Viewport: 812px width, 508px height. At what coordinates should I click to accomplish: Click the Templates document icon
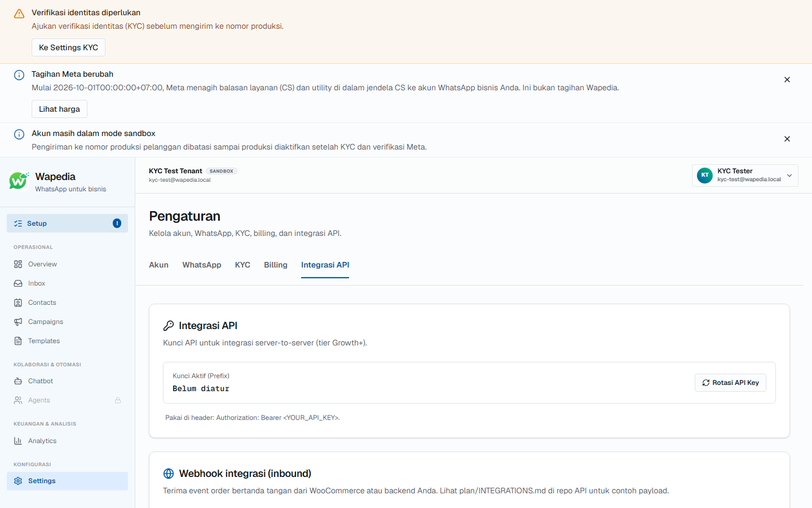point(18,341)
